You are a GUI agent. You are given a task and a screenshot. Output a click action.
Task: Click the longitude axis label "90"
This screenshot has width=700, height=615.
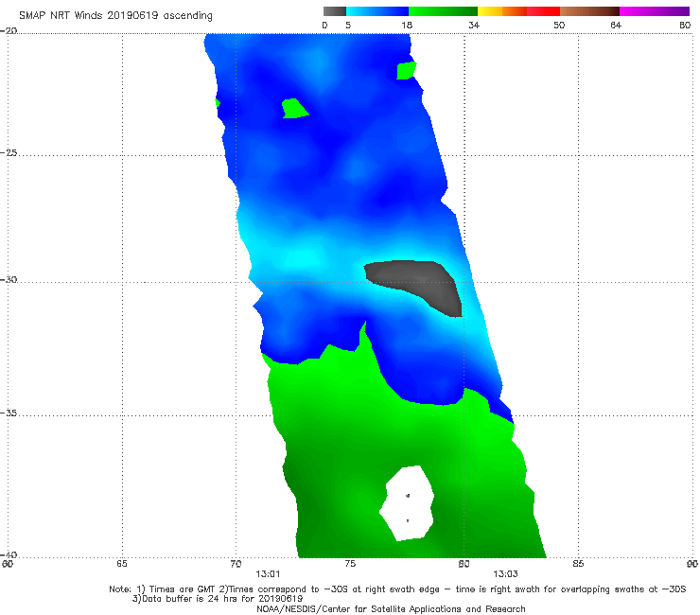point(692,564)
